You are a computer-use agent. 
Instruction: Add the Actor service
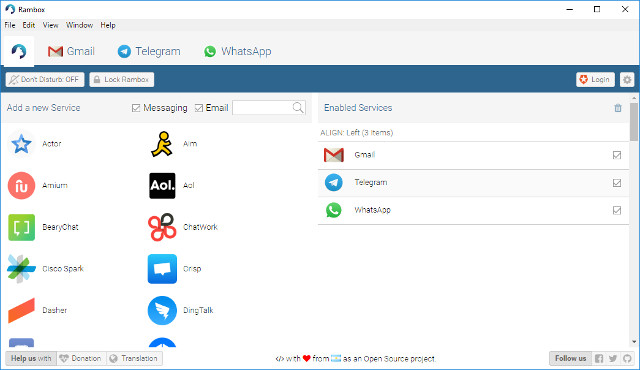(x=21, y=144)
